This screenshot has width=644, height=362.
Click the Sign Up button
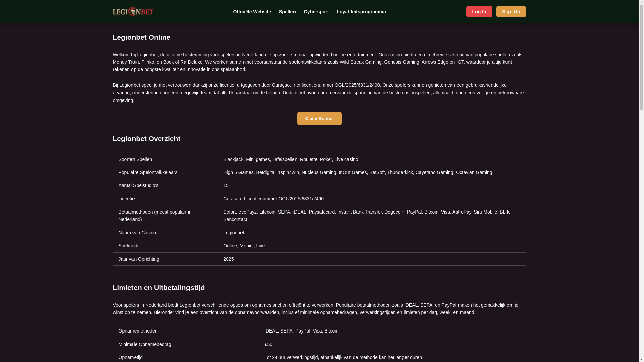511,12
